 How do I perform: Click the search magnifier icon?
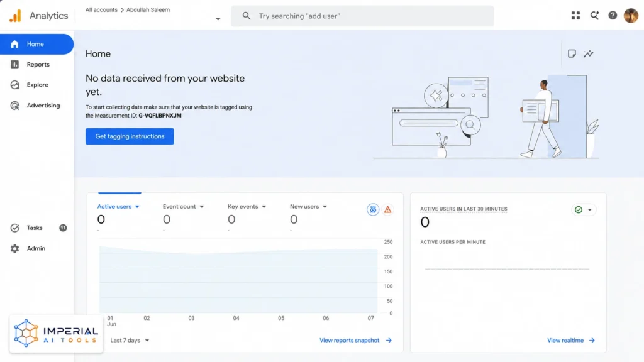point(246,16)
